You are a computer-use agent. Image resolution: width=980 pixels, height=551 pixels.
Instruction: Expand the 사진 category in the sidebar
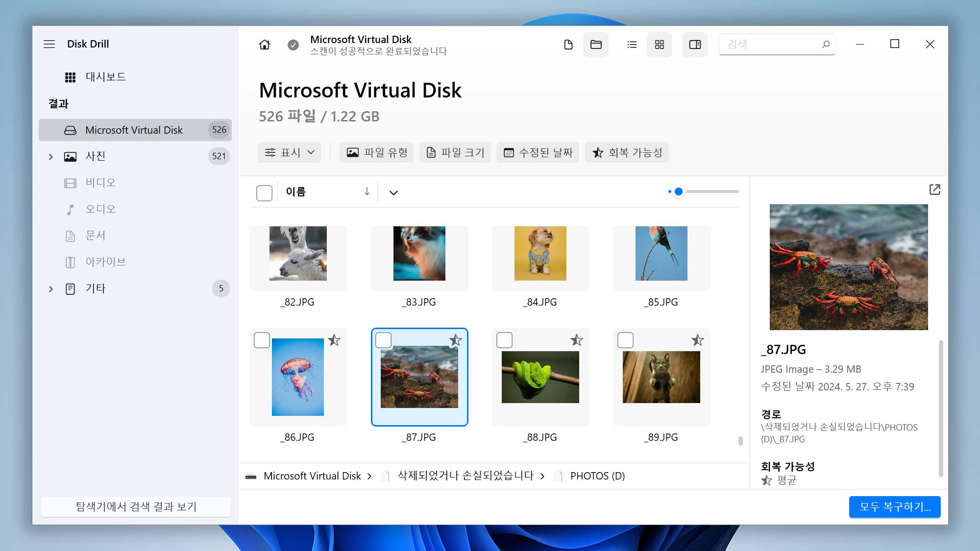pos(51,156)
